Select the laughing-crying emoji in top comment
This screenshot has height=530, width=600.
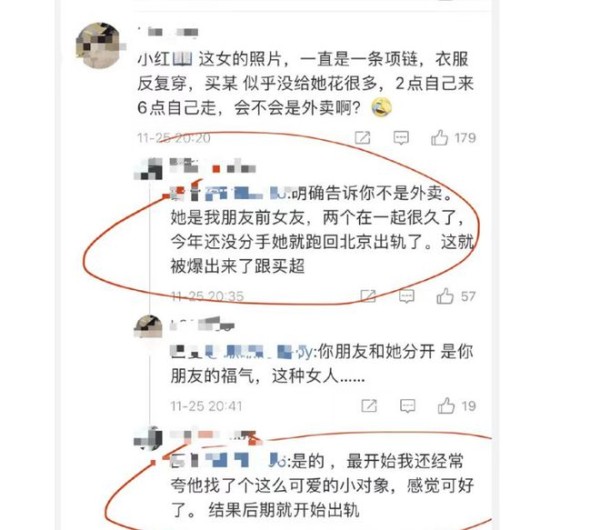pos(382,107)
